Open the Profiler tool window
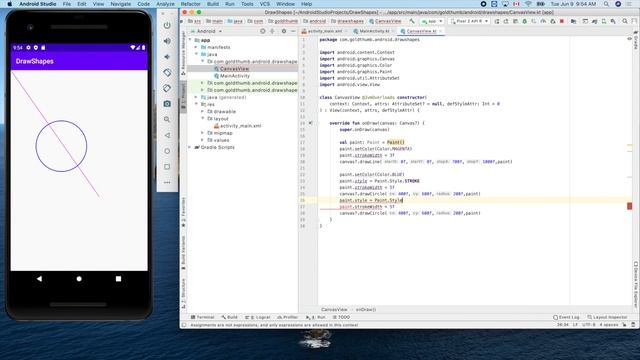The image size is (640, 360). (287, 317)
